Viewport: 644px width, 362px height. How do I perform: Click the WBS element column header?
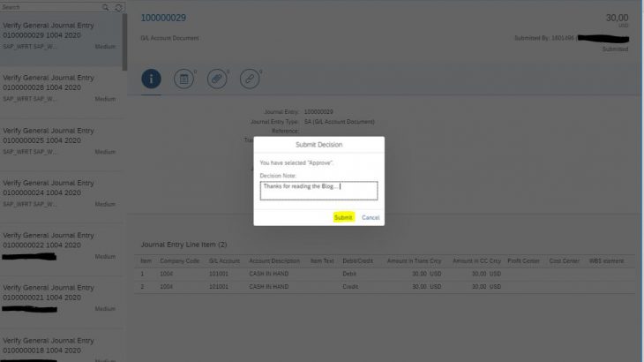point(606,261)
